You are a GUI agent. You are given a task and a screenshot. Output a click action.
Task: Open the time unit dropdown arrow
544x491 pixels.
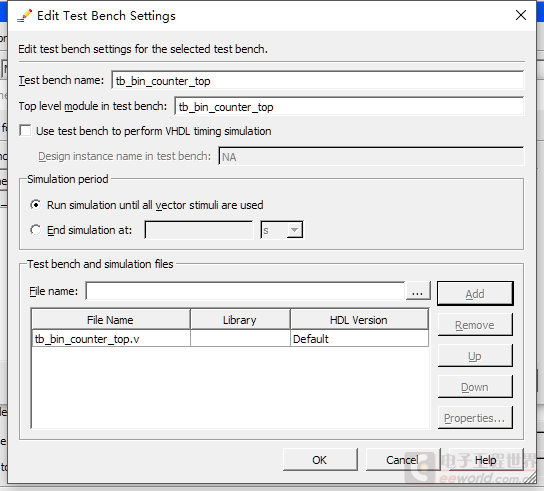294,230
